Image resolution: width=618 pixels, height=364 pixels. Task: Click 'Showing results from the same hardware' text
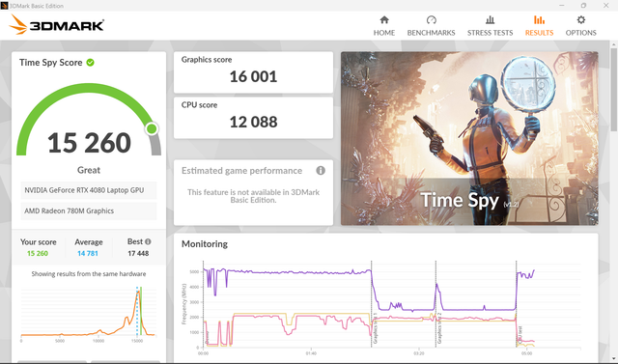89,274
